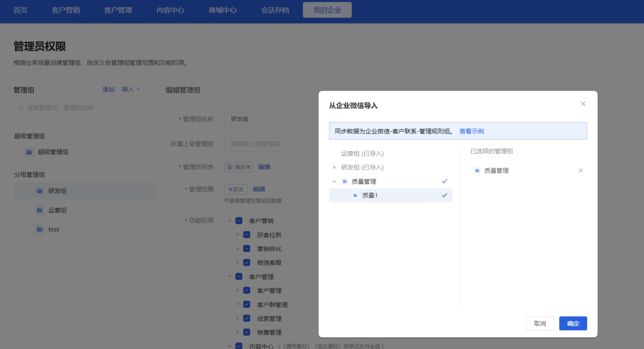644x349 pixels.
Task: Expand the 营销转化 permission node
Action: (x=238, y=249)
